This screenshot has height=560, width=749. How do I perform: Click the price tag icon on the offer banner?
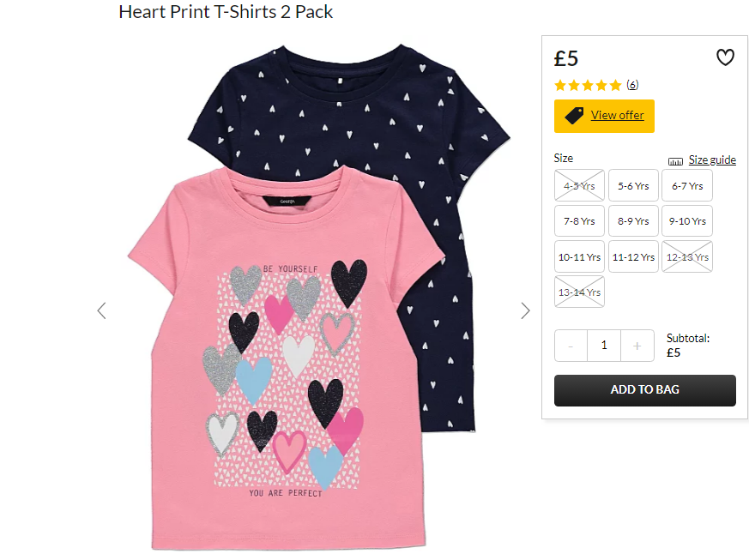tap(574, 116)
